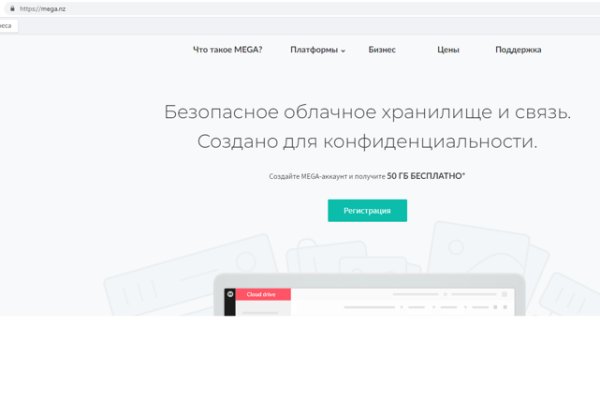This screenshot has height=400, width=600.
Task: Click the bookmark item under the address bar
Action: click(x=8, y=26)
